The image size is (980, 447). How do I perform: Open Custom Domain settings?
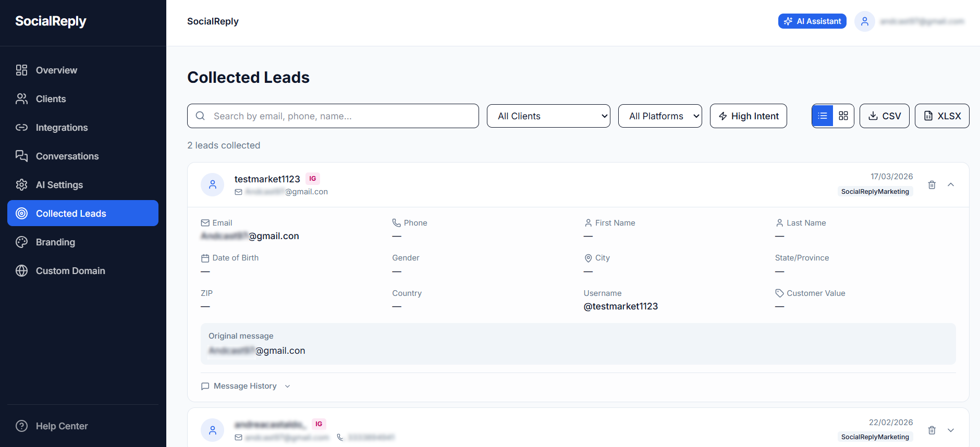coord(83,271)
